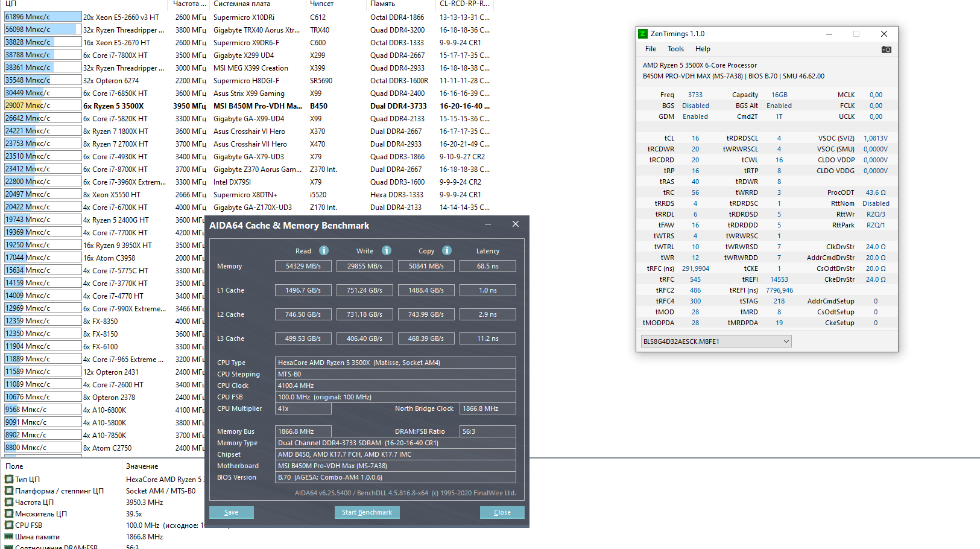Open the ZenTimings File menu

point(651,49)
